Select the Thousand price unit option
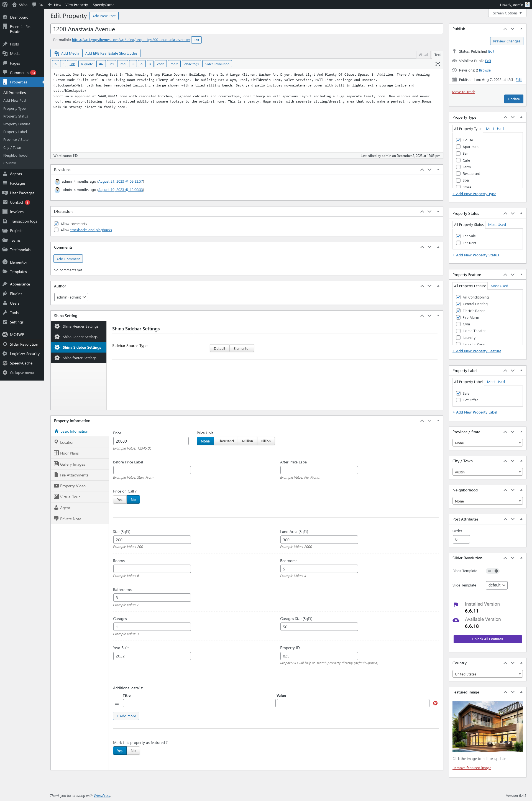 pos(226,441)
